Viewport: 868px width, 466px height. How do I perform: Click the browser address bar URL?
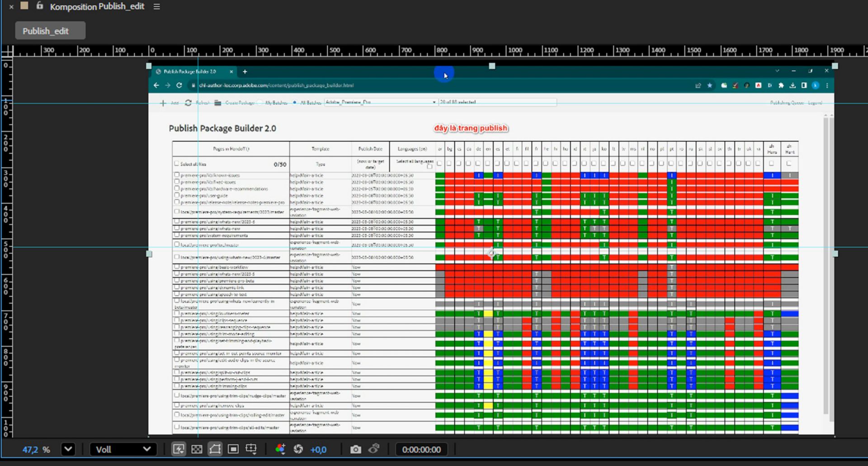[276, 85]
